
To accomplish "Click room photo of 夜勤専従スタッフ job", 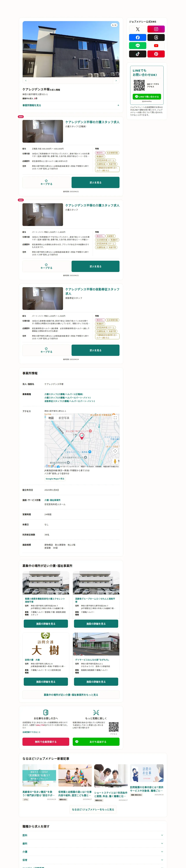I will pos(43,299).
